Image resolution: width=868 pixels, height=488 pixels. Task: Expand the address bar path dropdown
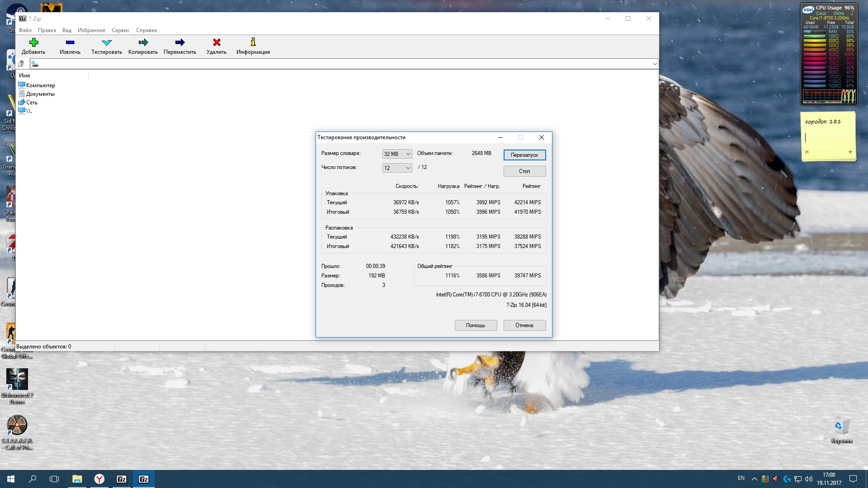(654, 64)
